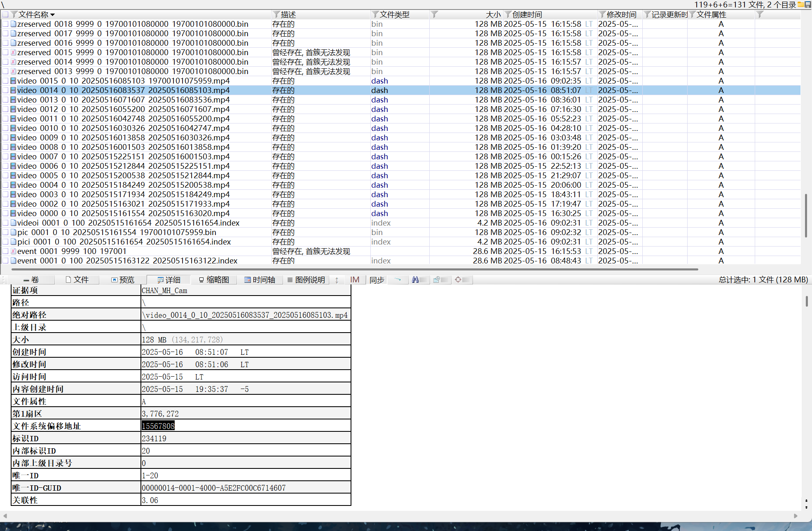The image size is (812, 531).
Task: Click the IM button in tab bar
Action: tap(355, 280)
